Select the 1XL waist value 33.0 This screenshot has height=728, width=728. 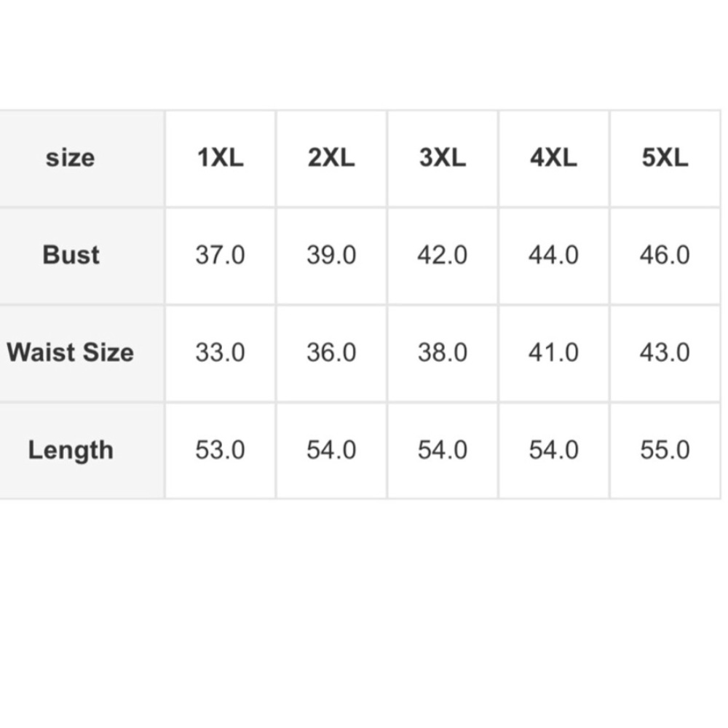(220, 353)
